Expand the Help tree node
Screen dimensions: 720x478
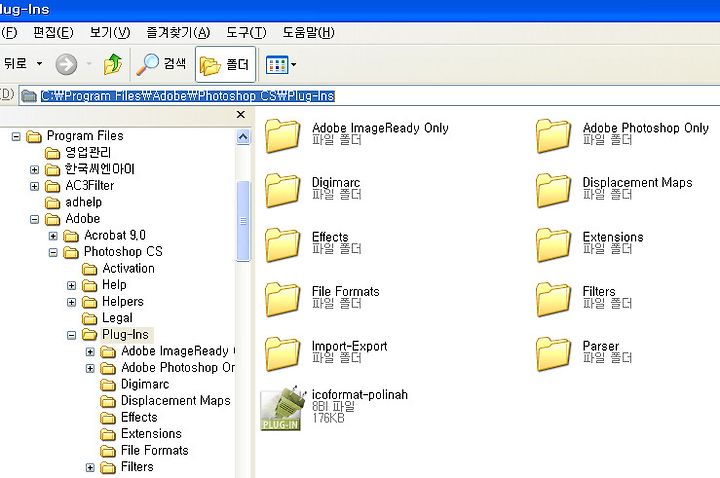[x=72, y=286]
